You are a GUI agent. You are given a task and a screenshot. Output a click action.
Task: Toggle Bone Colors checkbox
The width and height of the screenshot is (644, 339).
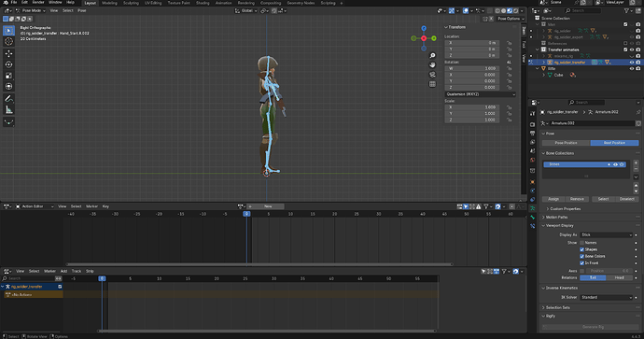(x=582, y=256)
